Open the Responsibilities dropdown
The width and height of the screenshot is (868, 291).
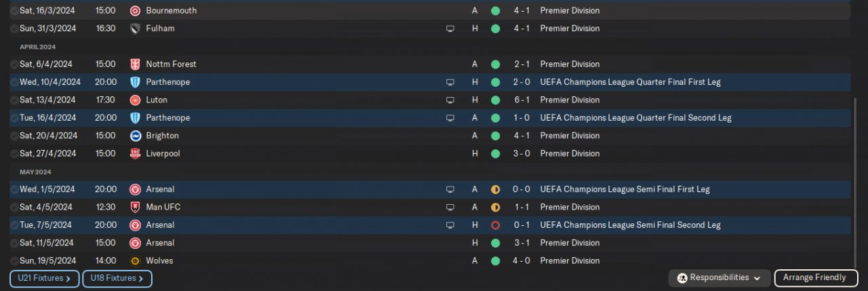click(x=719, y=277)
